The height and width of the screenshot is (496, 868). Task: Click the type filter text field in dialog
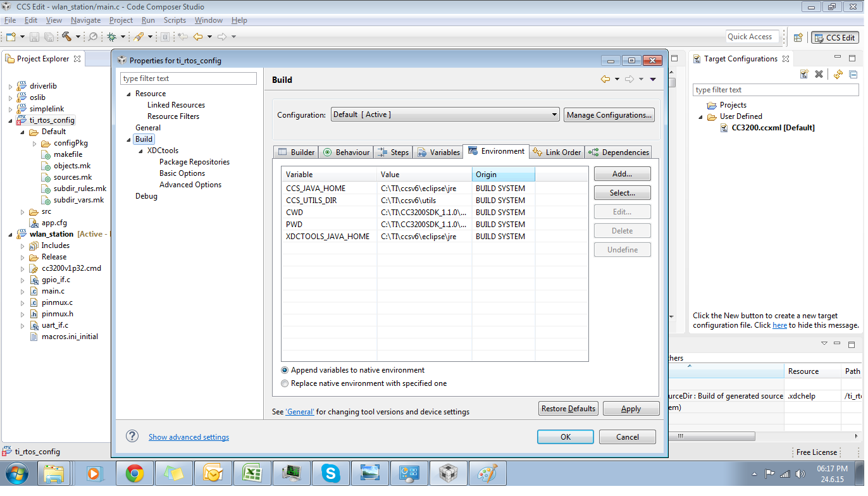[189, 78]
